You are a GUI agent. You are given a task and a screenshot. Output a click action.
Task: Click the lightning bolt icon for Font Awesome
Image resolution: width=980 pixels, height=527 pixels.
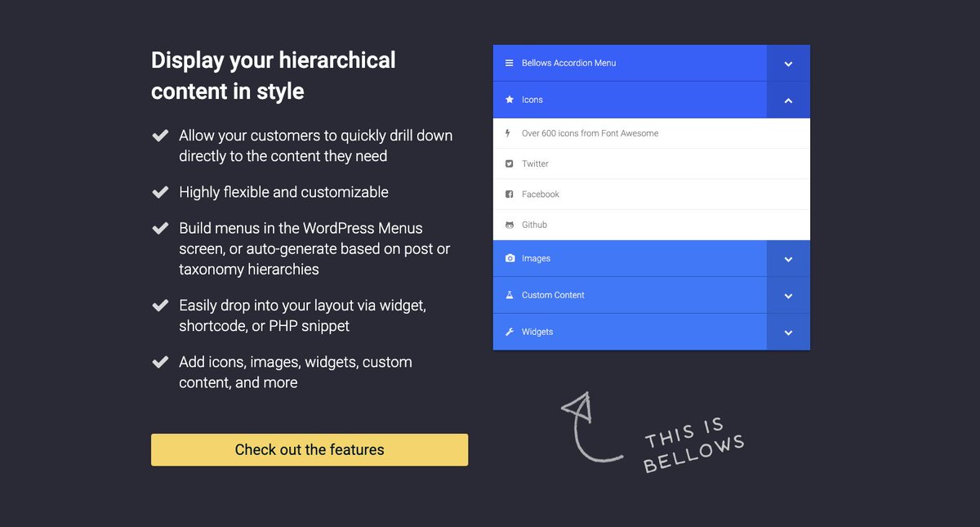click(x=509, y=133)
